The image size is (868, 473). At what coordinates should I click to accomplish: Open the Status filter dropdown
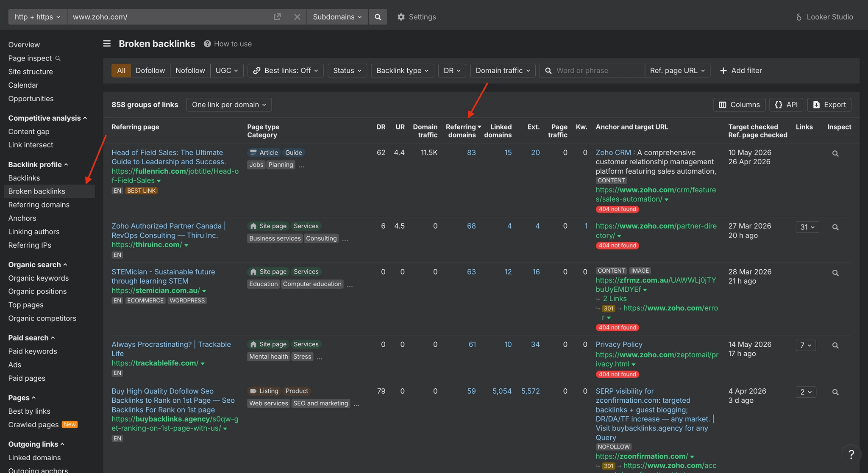(x=347, y=71)
